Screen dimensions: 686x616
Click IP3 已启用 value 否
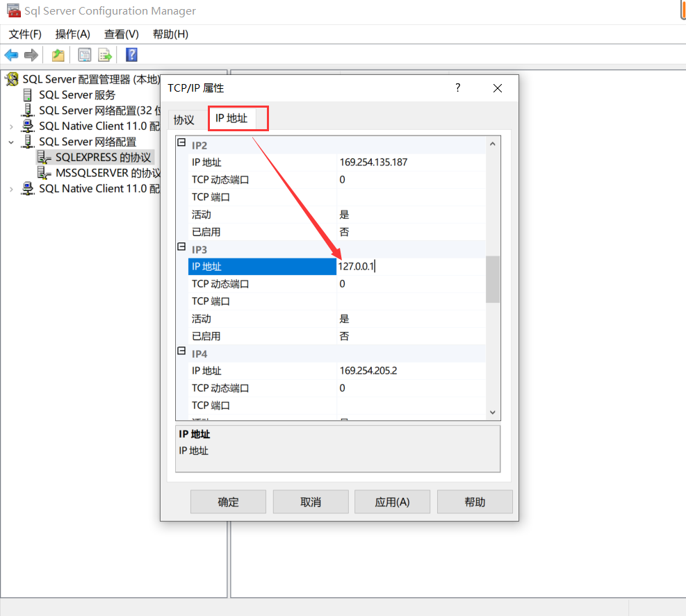click(344, 336)
